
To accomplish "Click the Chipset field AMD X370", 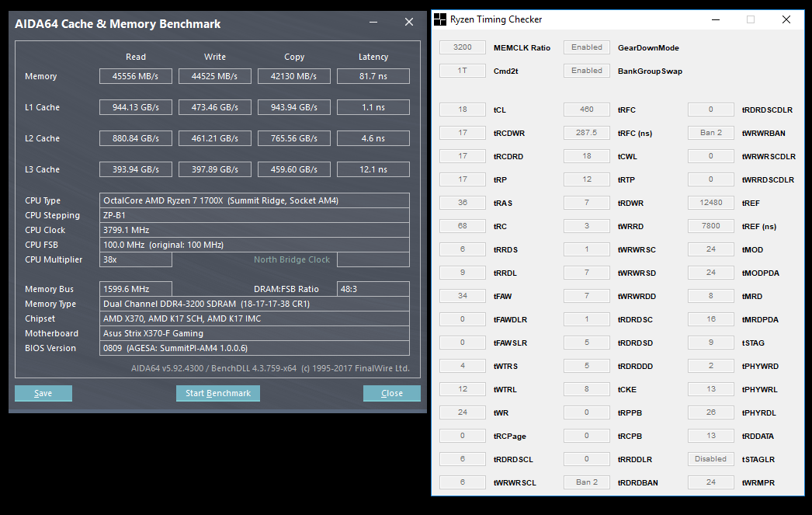I will click(x=255, y=318).
